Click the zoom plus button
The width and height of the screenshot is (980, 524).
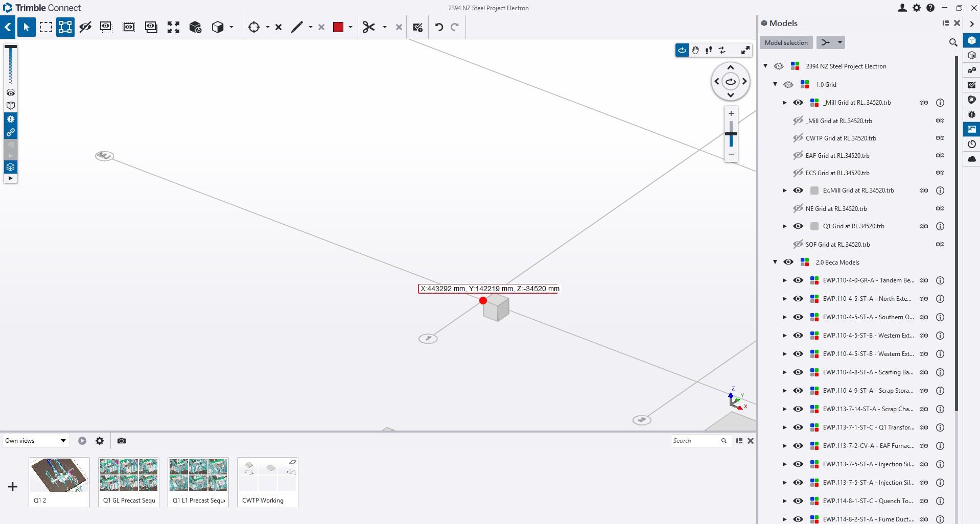click(731, 113)
